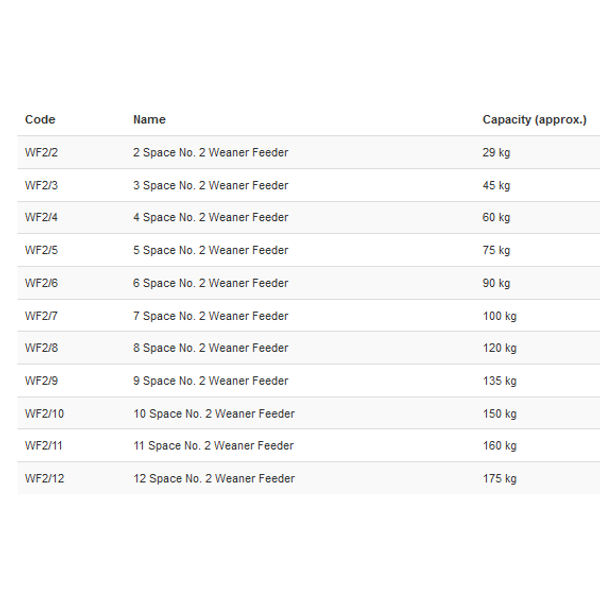Click the 120 kg capacity cell
The height and width of the screenshot is (600, 600).
(x=500, y=348)
